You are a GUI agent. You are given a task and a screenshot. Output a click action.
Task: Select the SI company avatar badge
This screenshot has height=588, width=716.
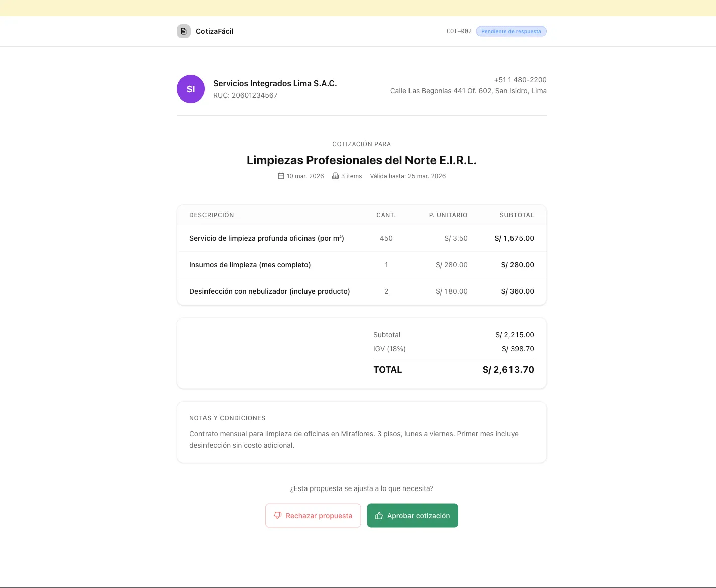191,88
